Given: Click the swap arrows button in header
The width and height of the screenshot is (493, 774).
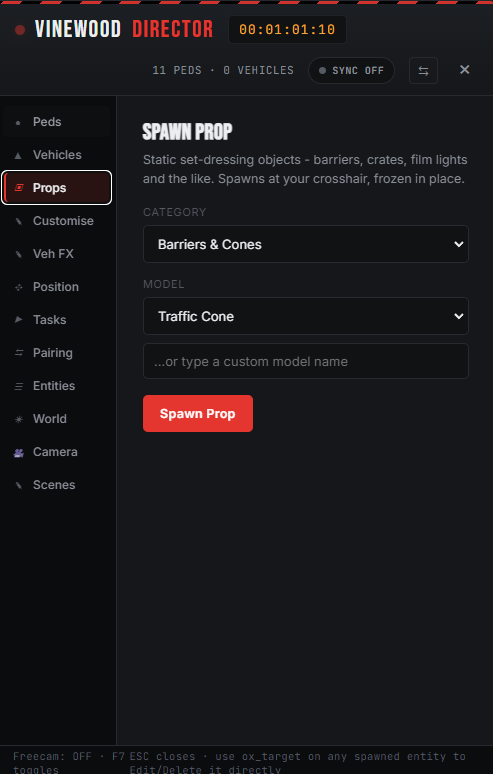Looking at the screenshot, I should [x=423, y=71].
